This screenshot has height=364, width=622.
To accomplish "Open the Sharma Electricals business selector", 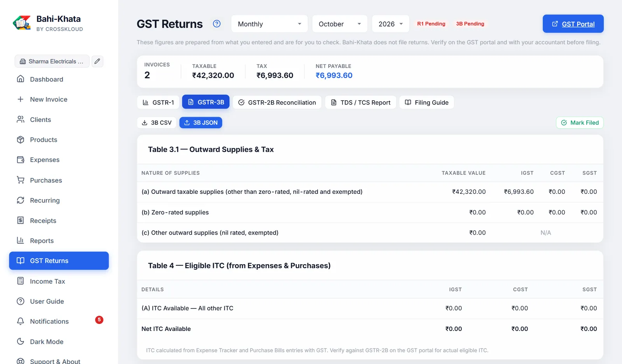I will tap(52, 61).
